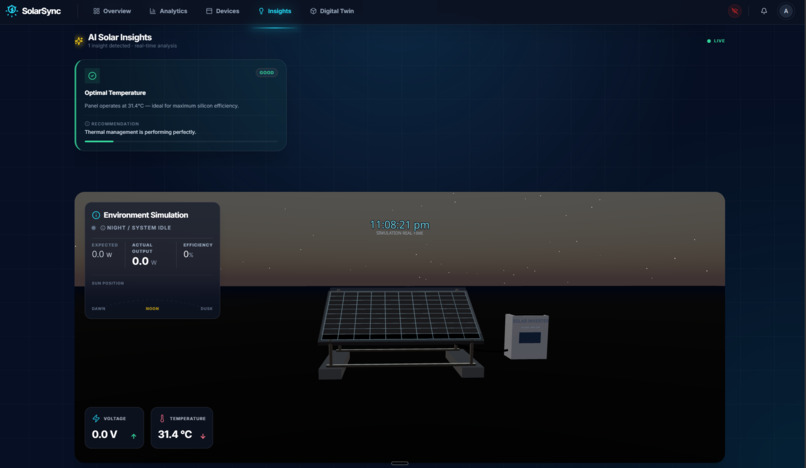Click the red disconnected status icon
The height and width of the screenshot is (468, 806).
click(x=735, y=11)
